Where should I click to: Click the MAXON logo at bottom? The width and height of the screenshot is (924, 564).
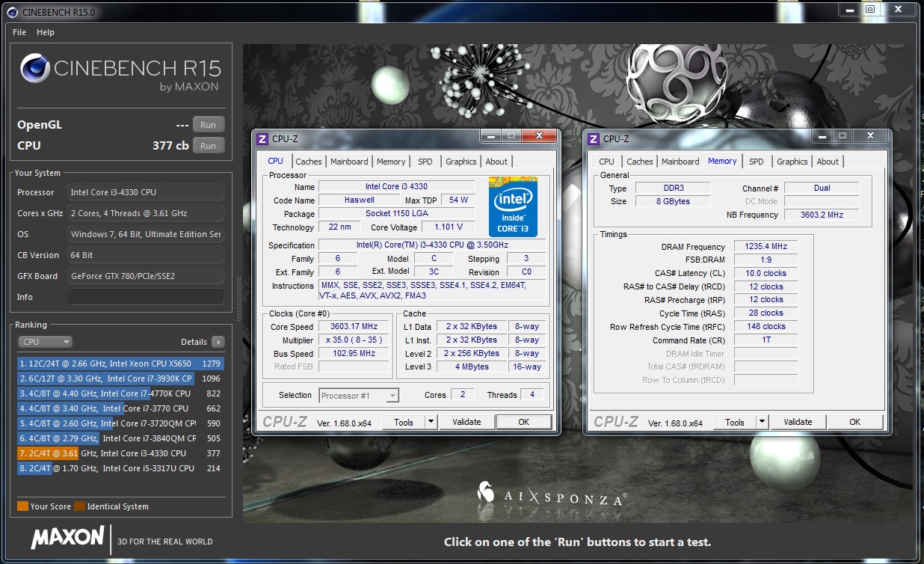pos(67,537)
